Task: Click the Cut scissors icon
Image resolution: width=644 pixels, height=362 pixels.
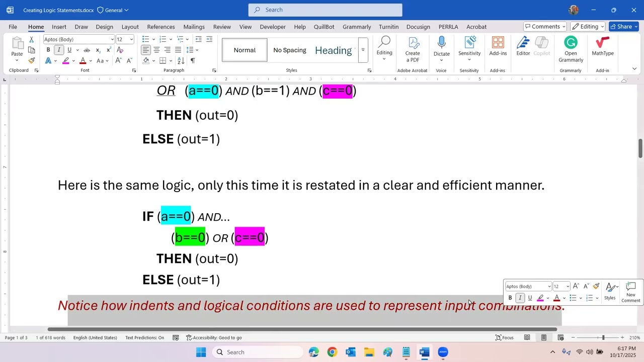Action: (x=32, y=39)
